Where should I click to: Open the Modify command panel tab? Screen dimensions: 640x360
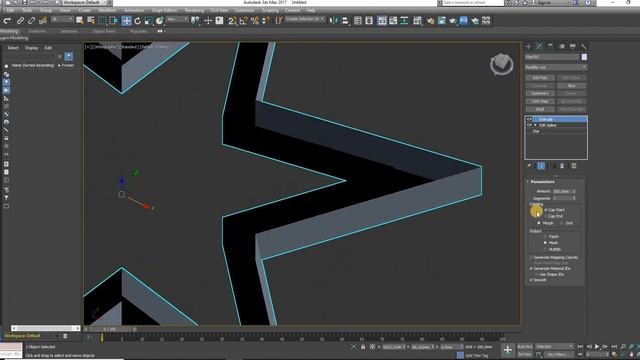[540, 46]
